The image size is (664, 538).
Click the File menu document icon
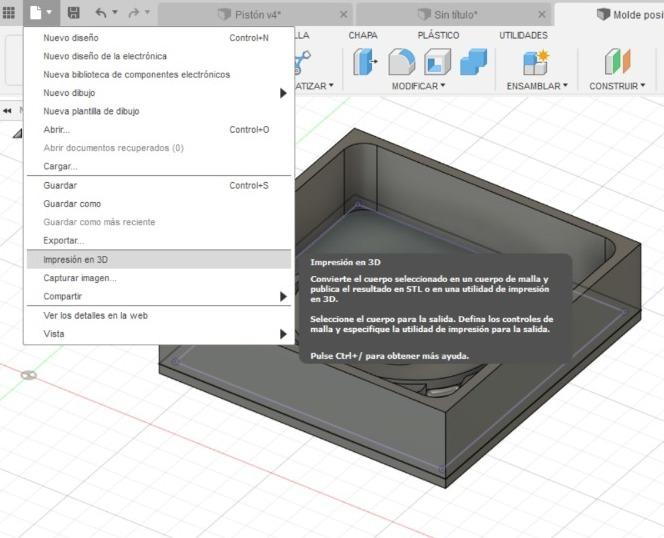(36, 13)
